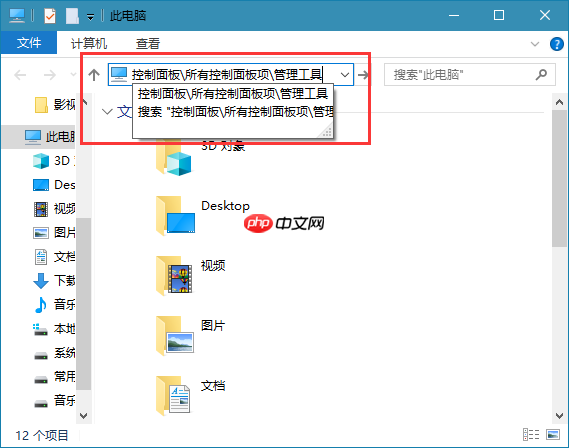Expand the ribbon with the chevron

(x=535, y=44)
